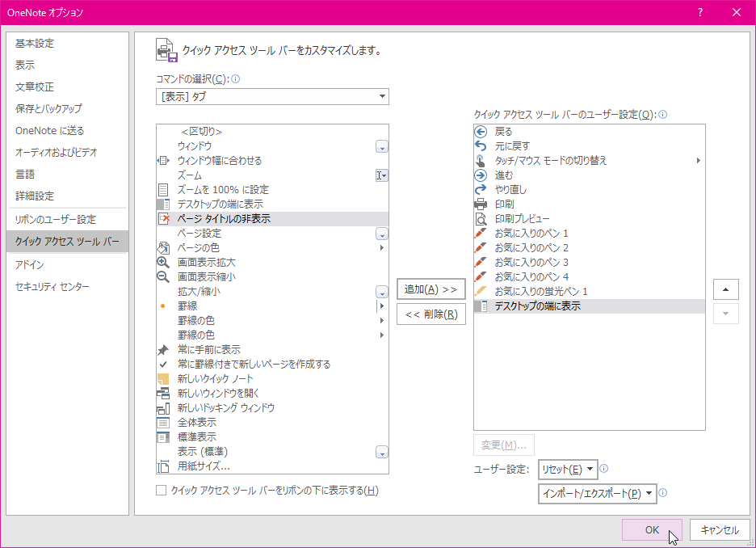Select the 新しいクイック ノート icon

pyautogui.click(x=163, y=379)
